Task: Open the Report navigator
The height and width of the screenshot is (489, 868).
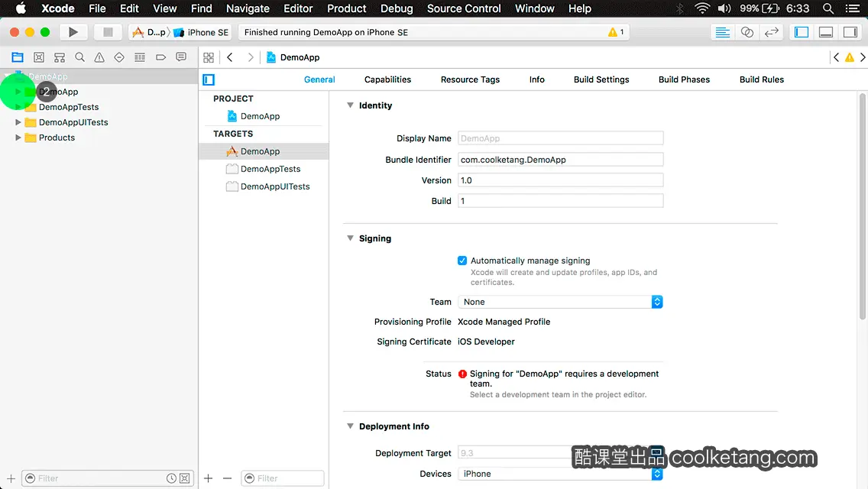Action: [x=181, y=57]
